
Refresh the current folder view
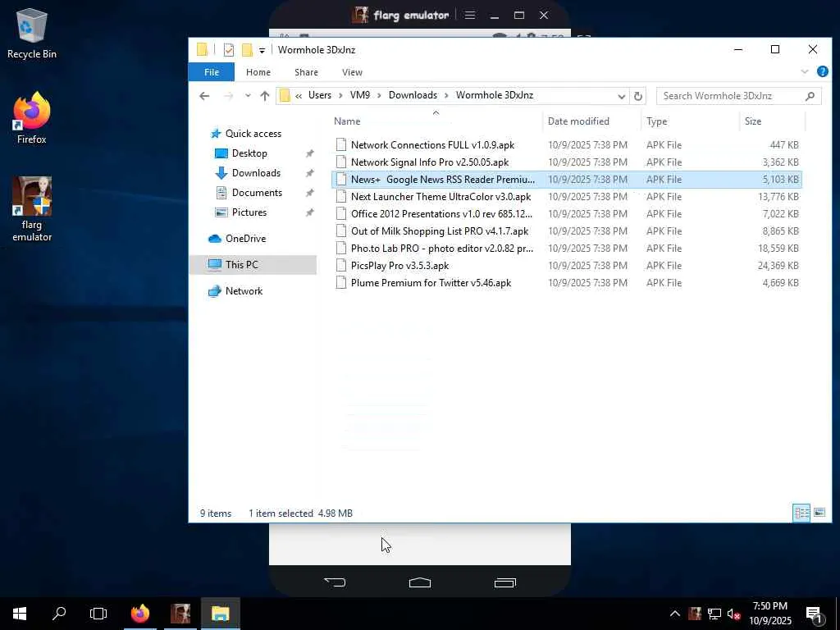point(638,96)
